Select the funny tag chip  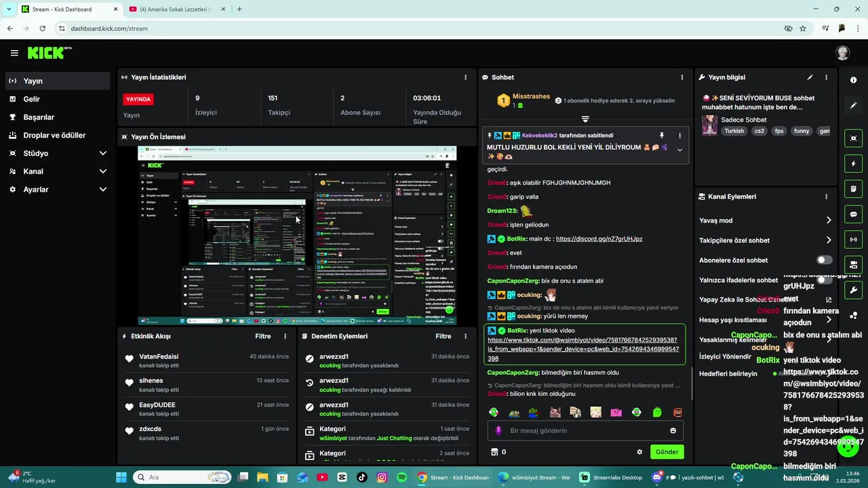[x=802, y=131]
